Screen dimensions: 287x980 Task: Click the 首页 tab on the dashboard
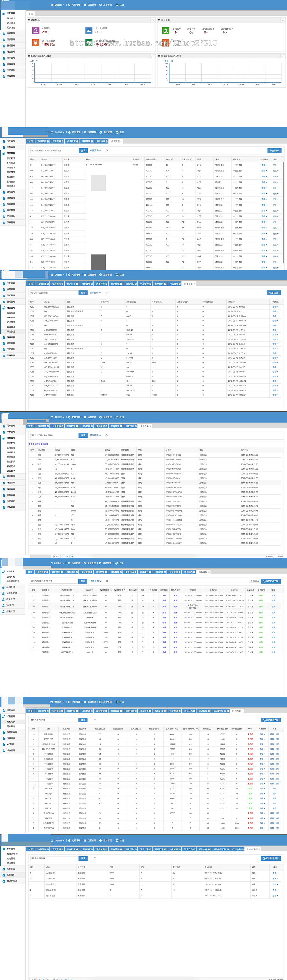pyautogui.click(x=31, y=14)
